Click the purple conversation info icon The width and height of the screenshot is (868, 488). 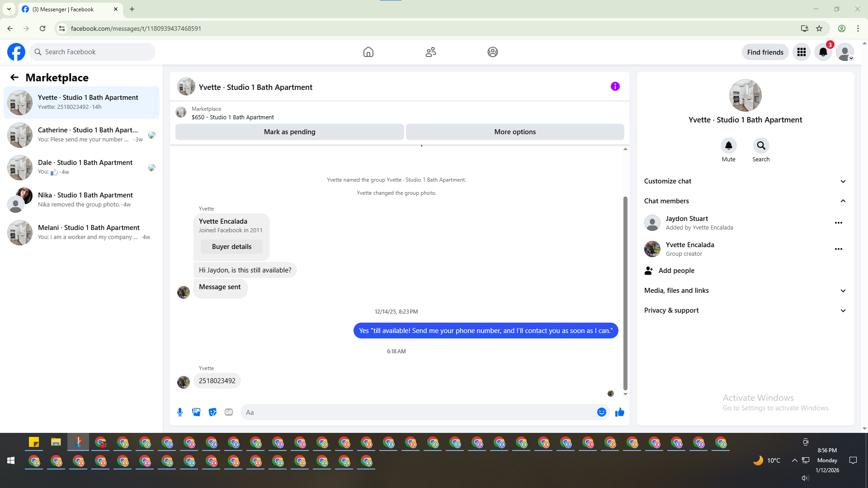pyautogui.click(x=615, y=86)
